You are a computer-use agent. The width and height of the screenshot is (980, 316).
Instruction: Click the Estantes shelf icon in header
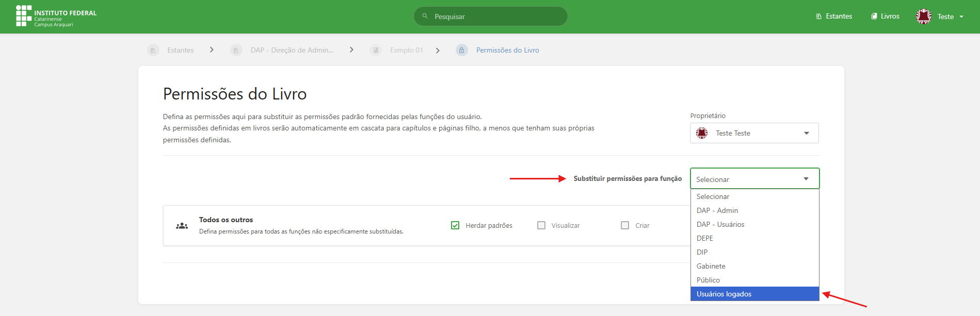coord(818,16)
